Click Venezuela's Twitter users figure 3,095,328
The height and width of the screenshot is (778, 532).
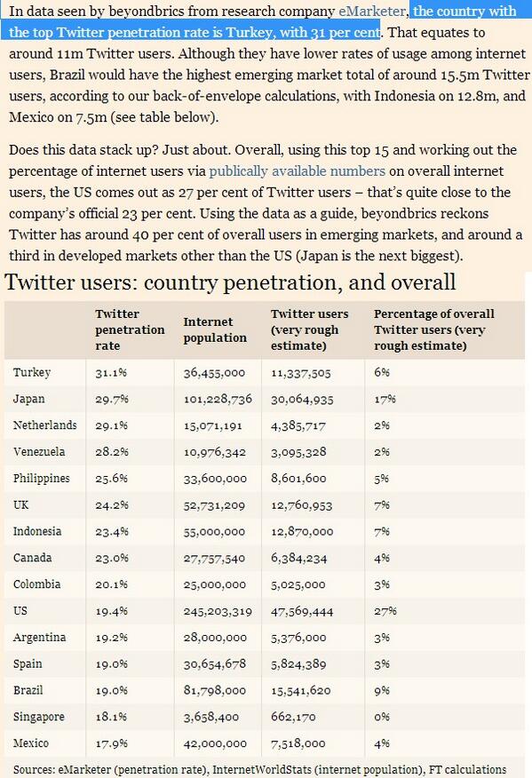pyautogui.click(x=298, y=452)
